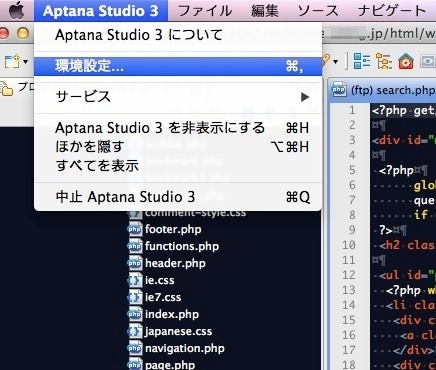
Task: Select header.php in the file tree
Action: click(x=175, y=263)
